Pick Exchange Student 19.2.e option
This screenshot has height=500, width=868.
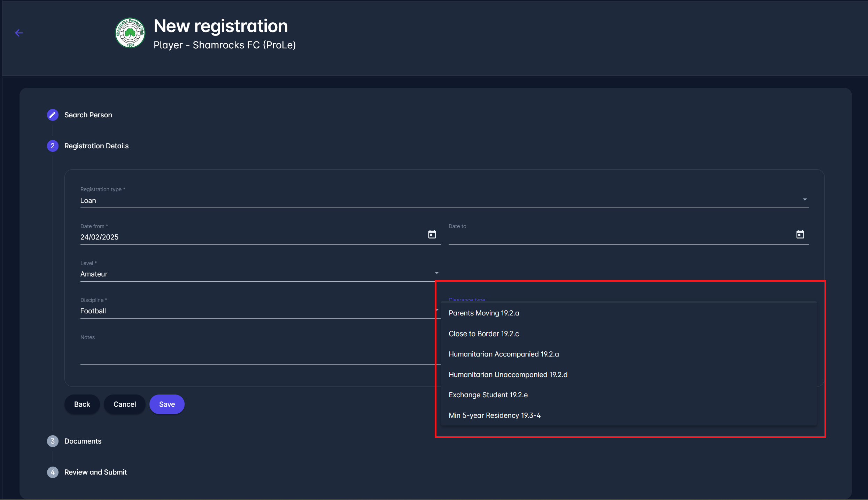(x=488, y=395)
